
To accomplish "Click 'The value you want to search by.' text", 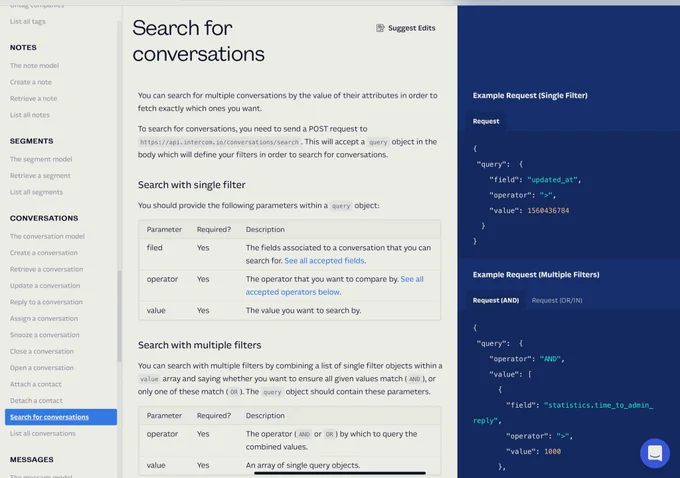I will (303, 311).
